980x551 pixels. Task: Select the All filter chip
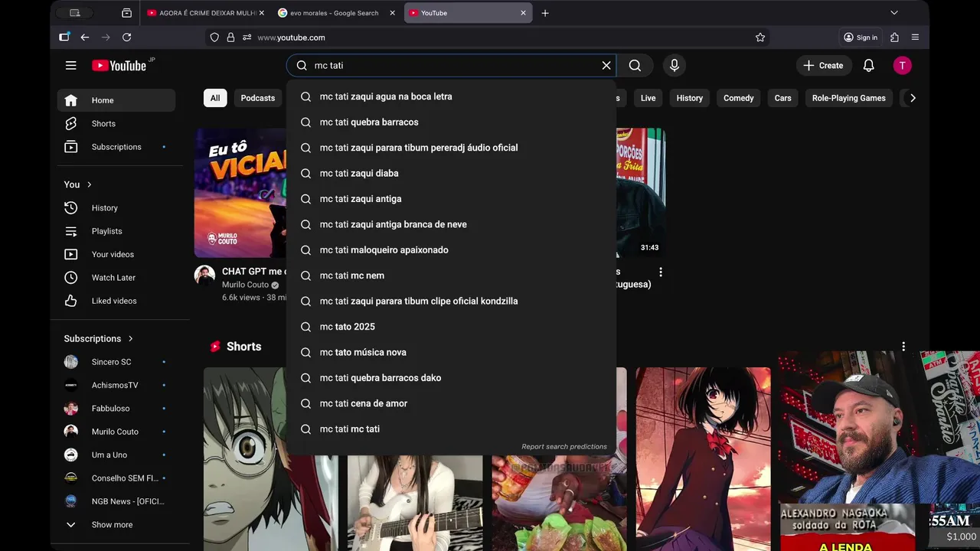click(x=215, y=98)
